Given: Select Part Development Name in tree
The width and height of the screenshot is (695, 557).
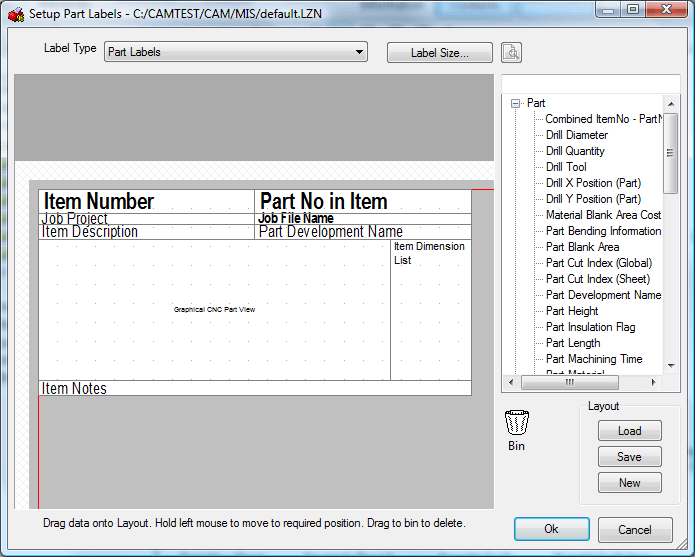Looking at the screenshot, I should [603, 295].
